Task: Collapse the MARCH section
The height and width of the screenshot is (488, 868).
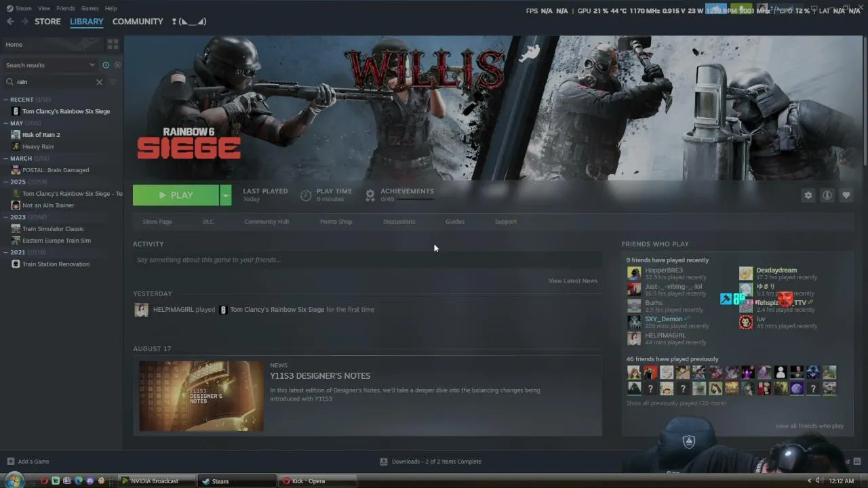Action: click(6, 159)
